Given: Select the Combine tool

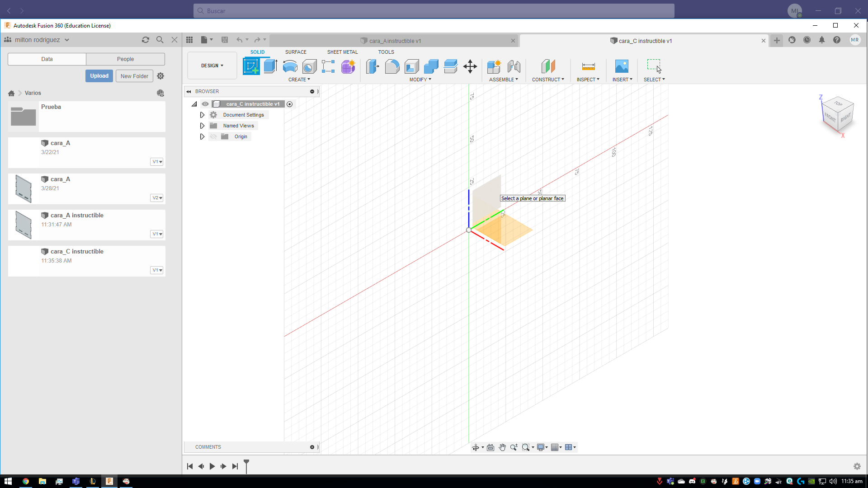Looking at the screenshot, I should pos(431,66).
